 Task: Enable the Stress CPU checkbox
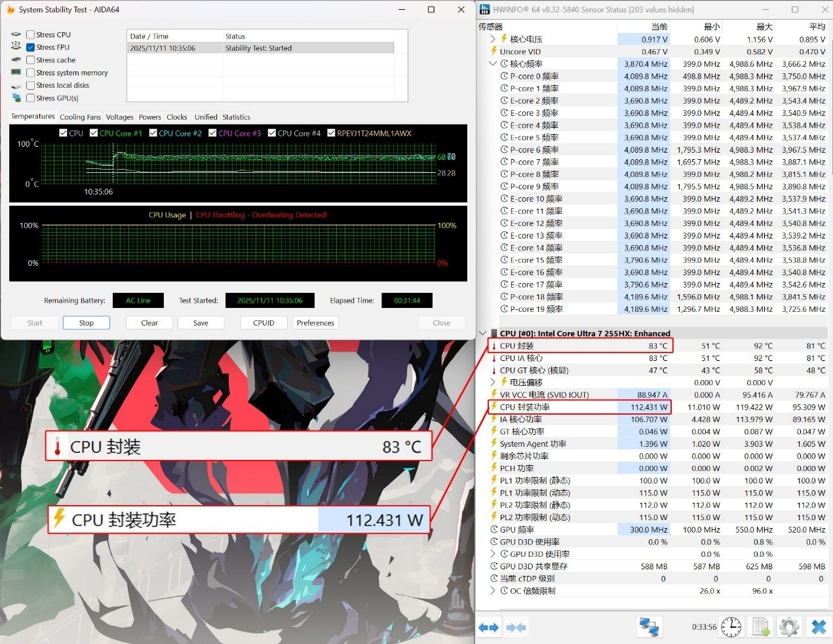click(x=30, y=35)
